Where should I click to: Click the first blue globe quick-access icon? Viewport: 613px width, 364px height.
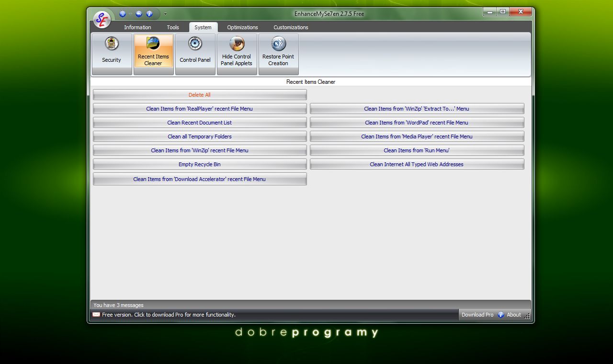tap(123, 14)
